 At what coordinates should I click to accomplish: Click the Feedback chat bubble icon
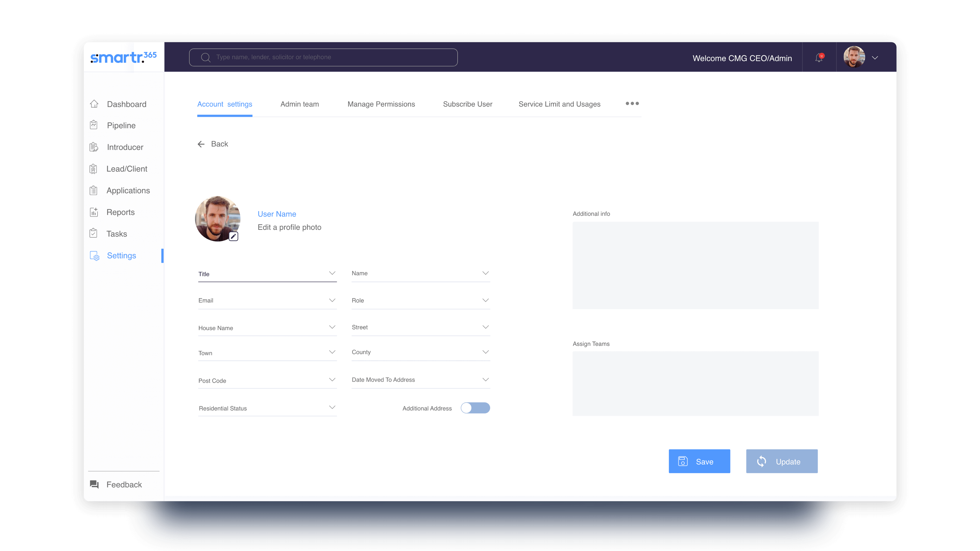click(94, 484)
